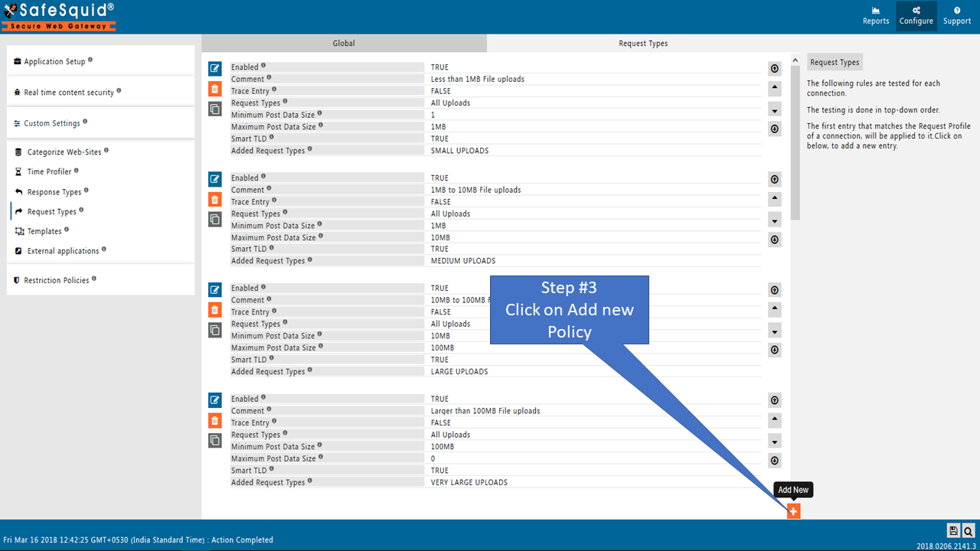This screenshot has height=551, width=980.
Task: Click the policy list vertical scrollbar
Action: click(x=795, y=138)
